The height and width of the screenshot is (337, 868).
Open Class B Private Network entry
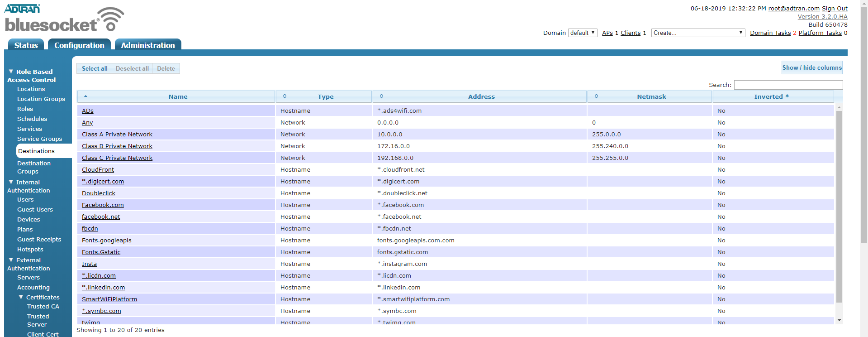(117, 146)
